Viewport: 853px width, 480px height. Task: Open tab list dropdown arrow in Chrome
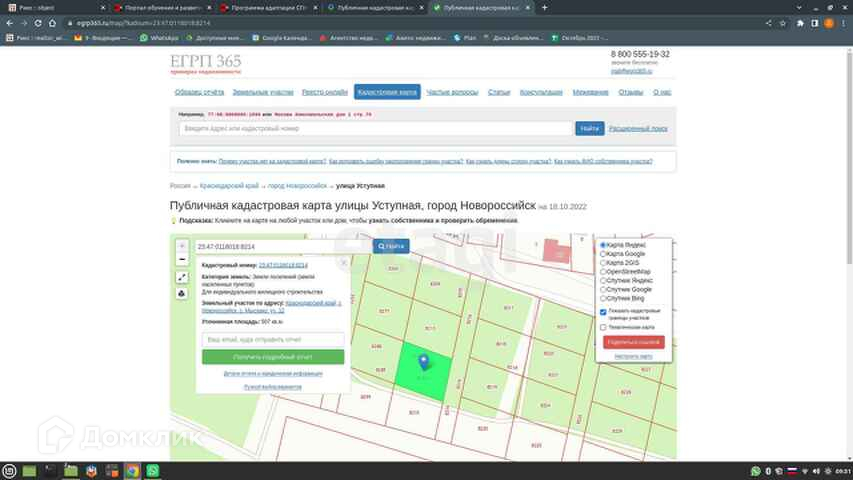[x=799, y=8]
